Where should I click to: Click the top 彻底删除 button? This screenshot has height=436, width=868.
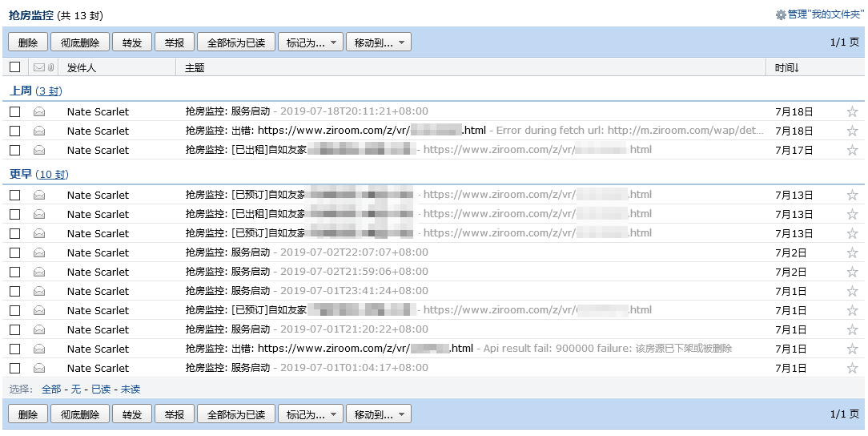[79, 42]
